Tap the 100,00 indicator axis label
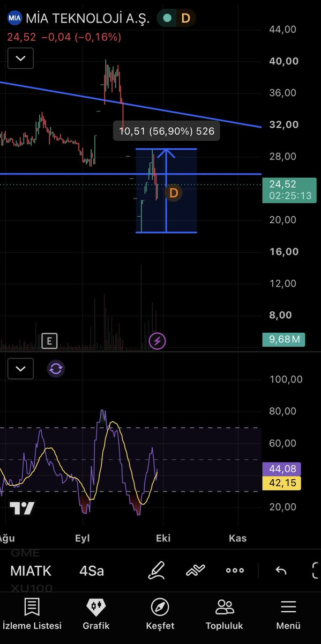 [x=286, y=379]
